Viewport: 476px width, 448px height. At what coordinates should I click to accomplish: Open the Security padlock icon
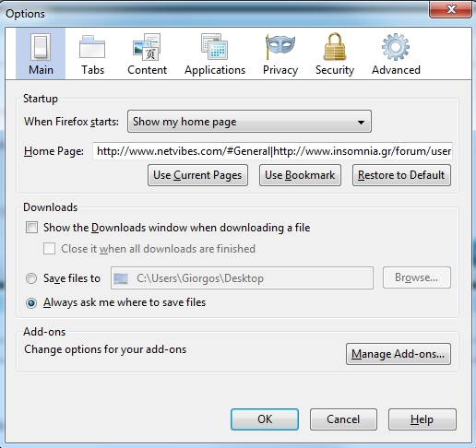[x=335, y=46]
